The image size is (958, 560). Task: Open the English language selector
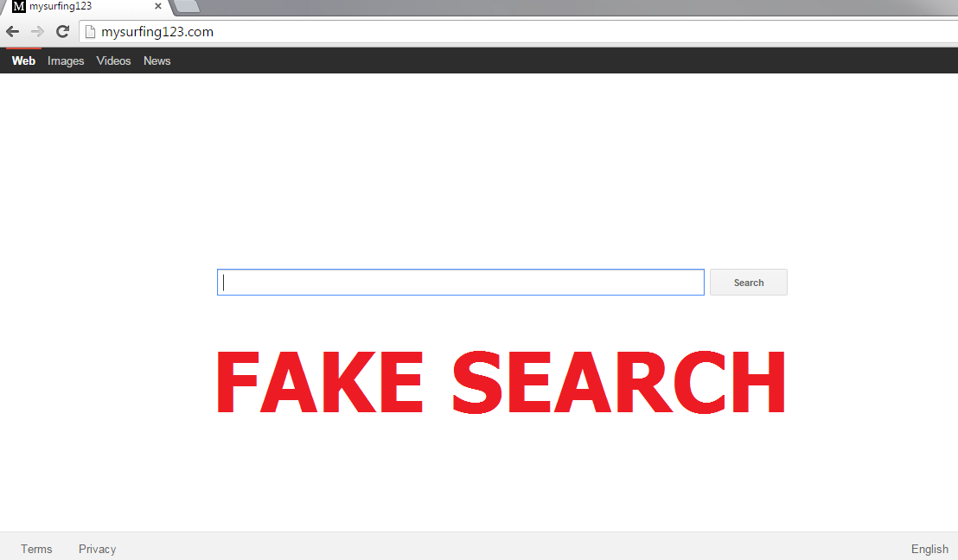(929, 549)
